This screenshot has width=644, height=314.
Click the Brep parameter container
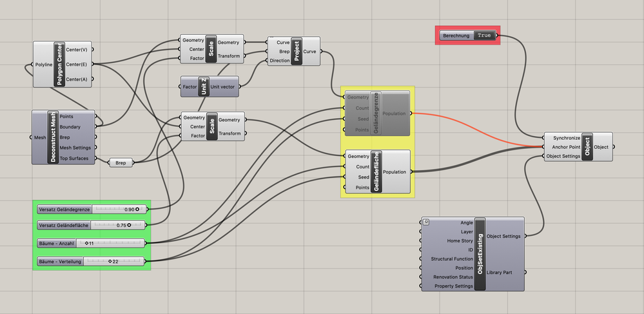coord(121,162)
